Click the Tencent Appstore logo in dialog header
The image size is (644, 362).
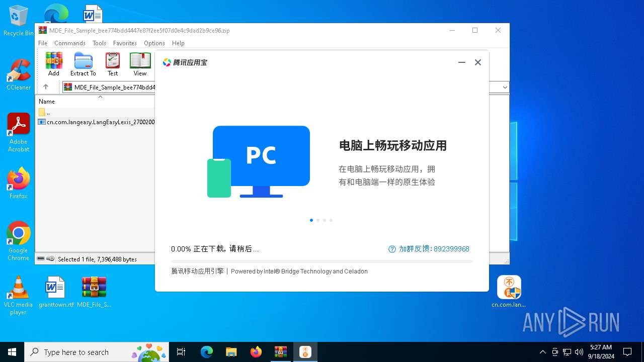click(185, 62)
